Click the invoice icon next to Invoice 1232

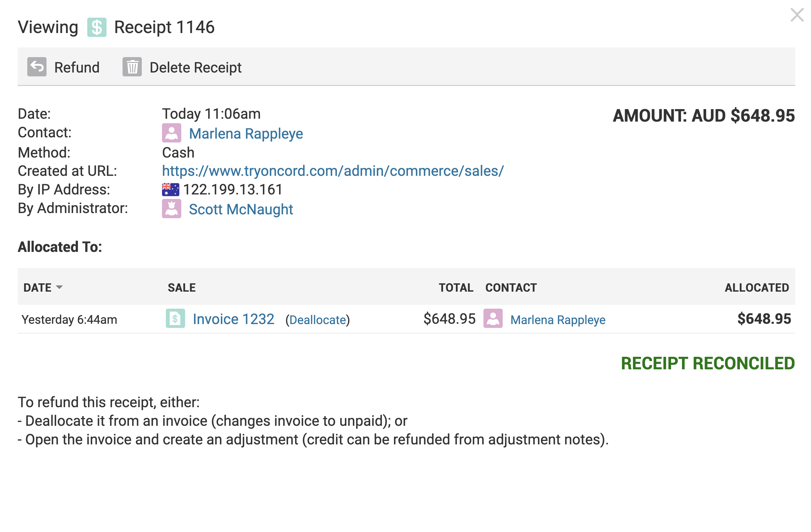pos(175,318)
